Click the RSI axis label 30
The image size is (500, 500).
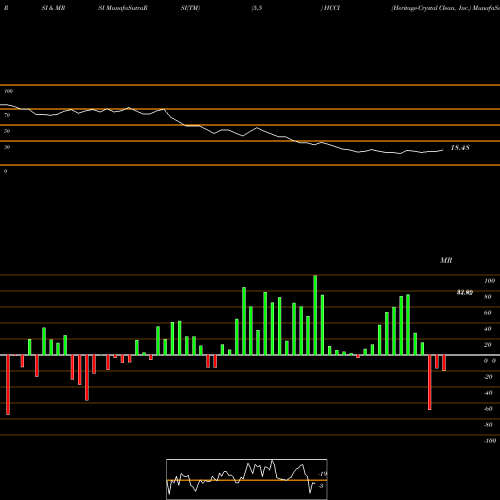pyautogui.click(x=7, y=147)
